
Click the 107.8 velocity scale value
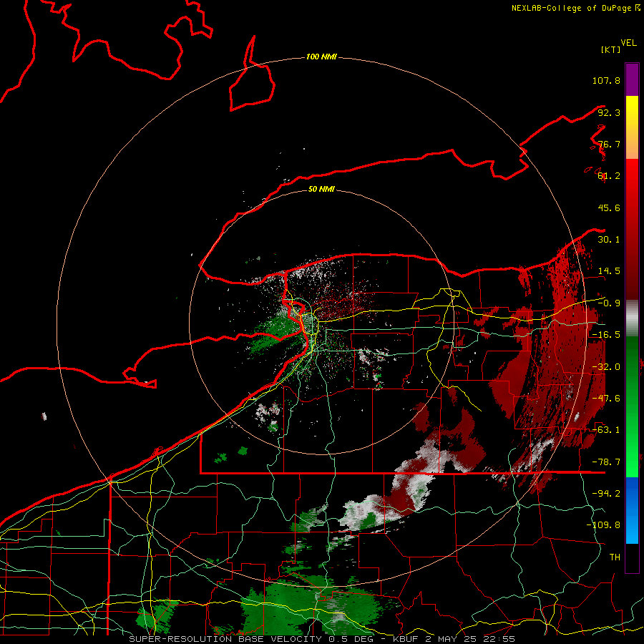click(x=606, y=80)
